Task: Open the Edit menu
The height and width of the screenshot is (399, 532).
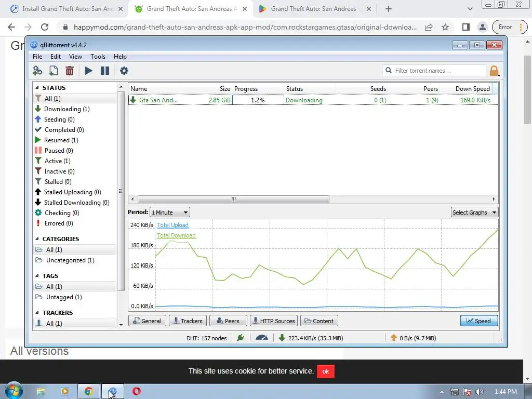Action: coord(55,57)
